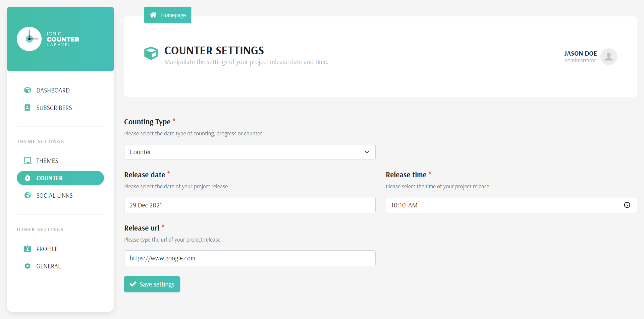The image size is (644, 319).
Task: Click the THEME SETTINGS section label
Action: pyautogui.click(x=40, y=141)
